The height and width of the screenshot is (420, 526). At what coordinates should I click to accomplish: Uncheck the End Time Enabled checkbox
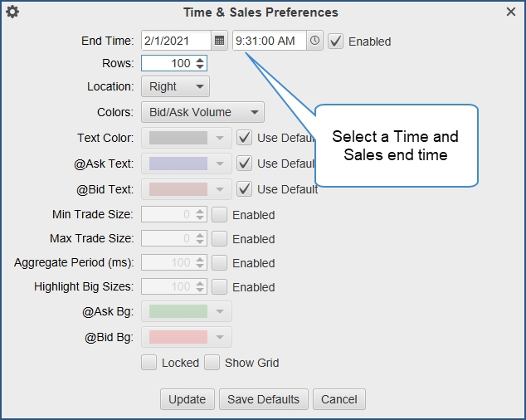(336, 41)
